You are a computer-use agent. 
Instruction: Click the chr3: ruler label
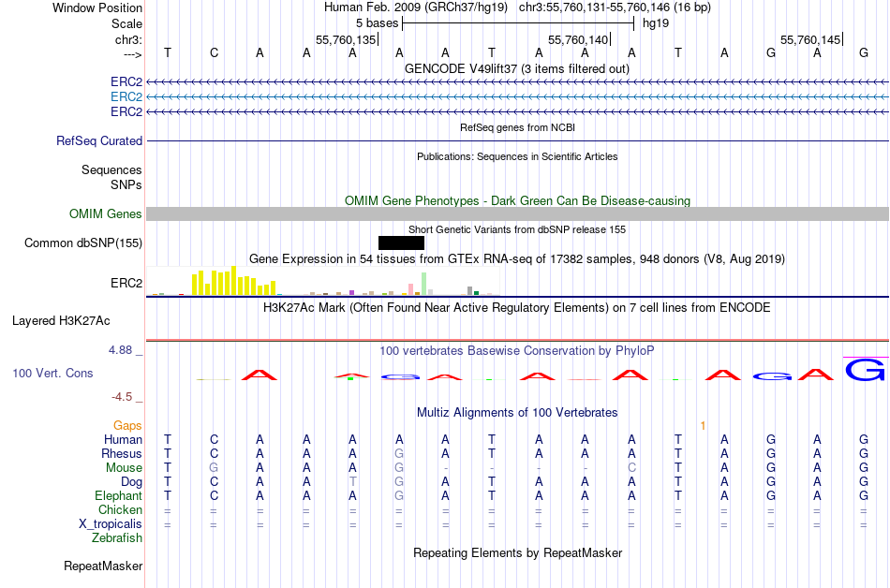tap(128, 39)
